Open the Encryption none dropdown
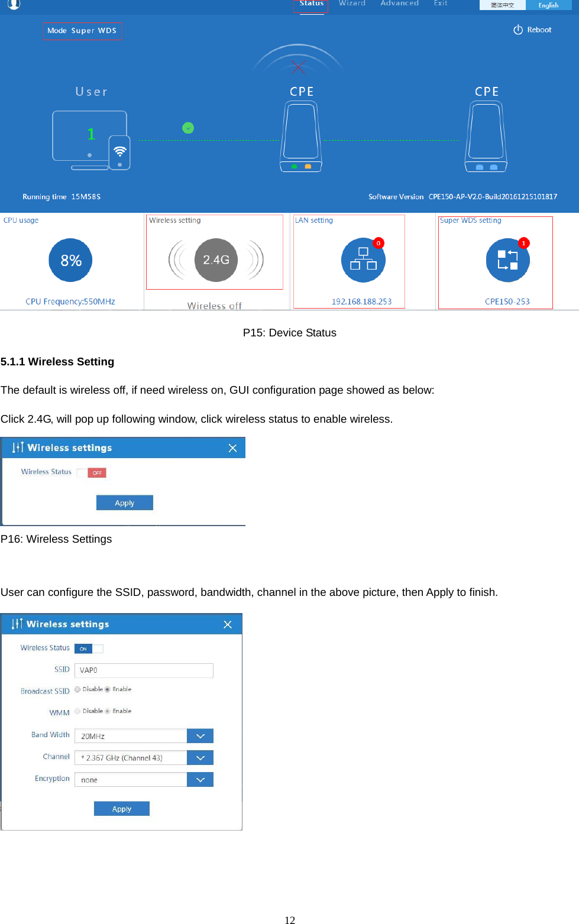 pos(144,780)
